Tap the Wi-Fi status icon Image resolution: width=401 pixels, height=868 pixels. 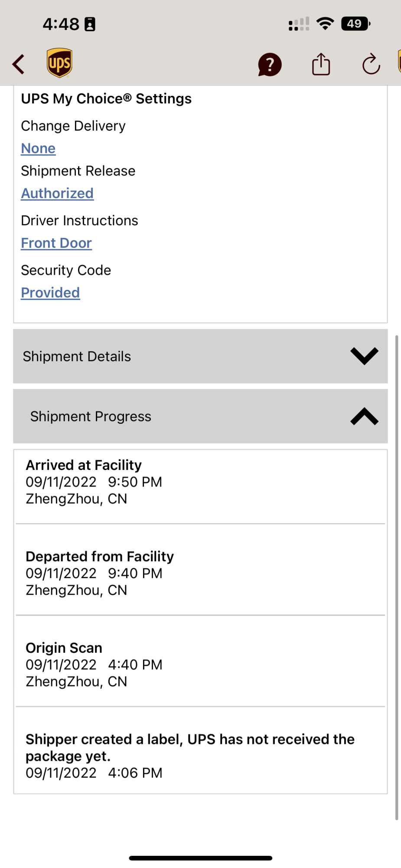click(x=325, y=23)
